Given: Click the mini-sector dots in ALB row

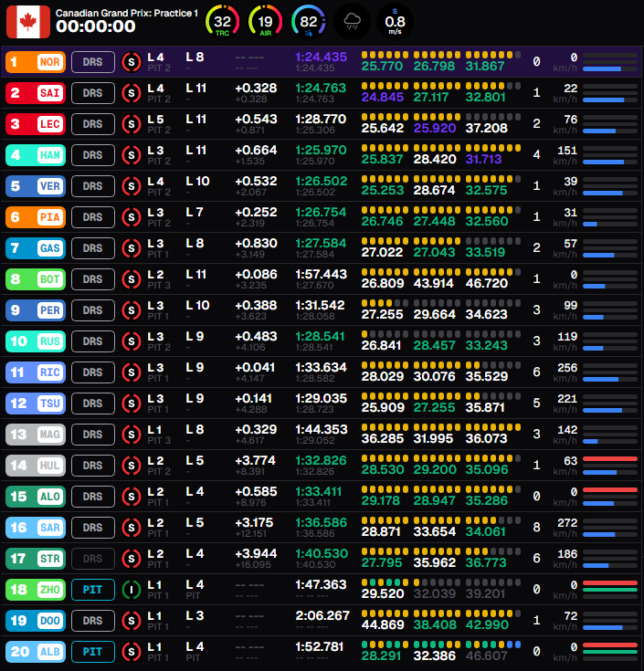Looking at the screenshot, I should point(441,645).
